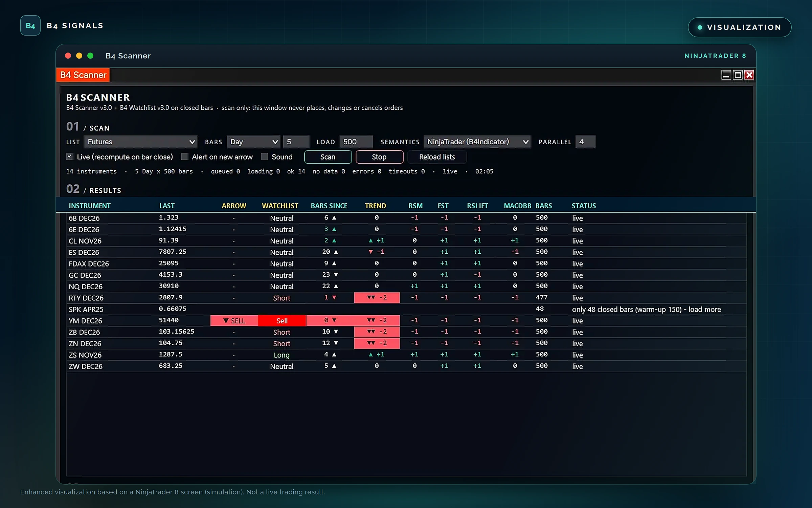
Task: Click the Long watchlist cell for ZS NOV26
Action: coord(281,355)
